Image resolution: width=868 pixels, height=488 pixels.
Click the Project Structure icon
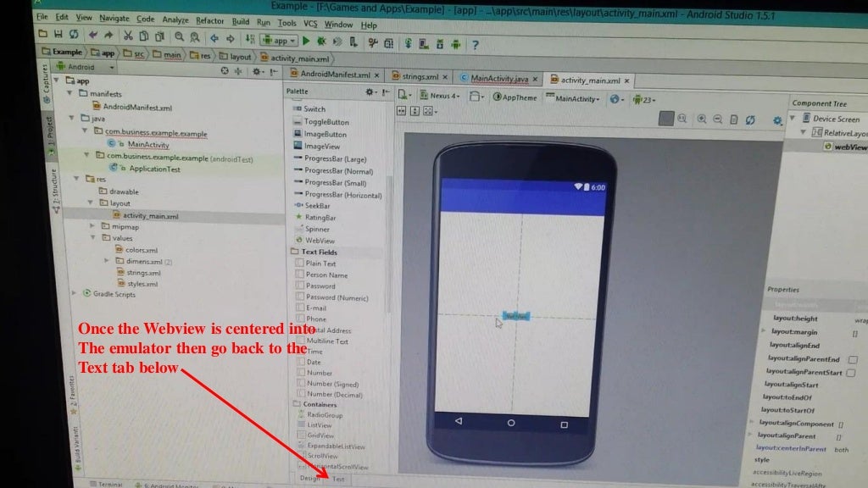tap(388, 43)
